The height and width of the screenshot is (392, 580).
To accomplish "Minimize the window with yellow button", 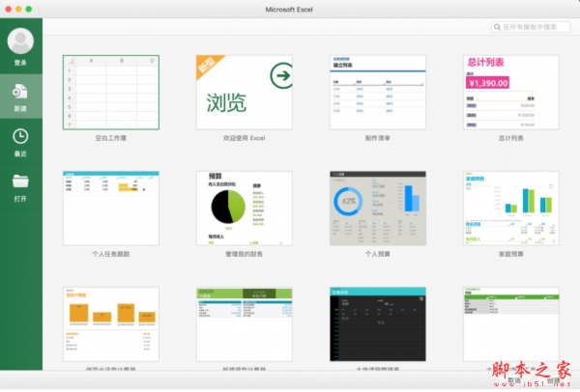I will [x=18, y=9].
